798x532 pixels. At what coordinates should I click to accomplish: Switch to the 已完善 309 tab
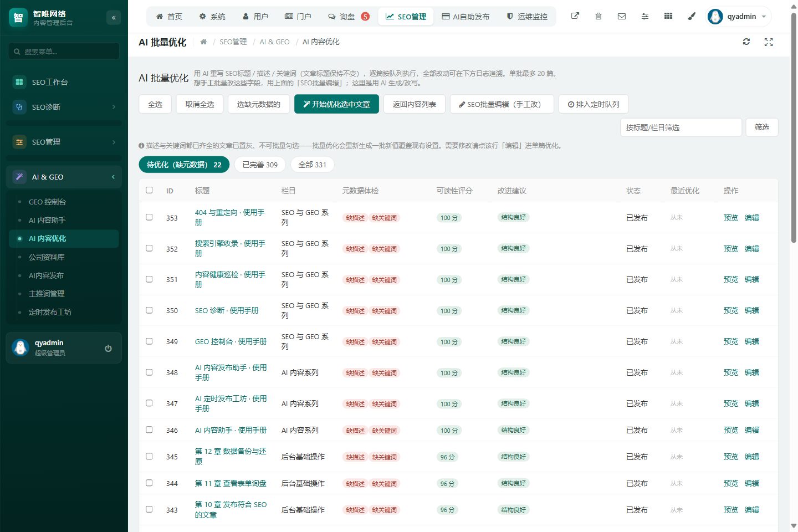click(x=260, y=165)
